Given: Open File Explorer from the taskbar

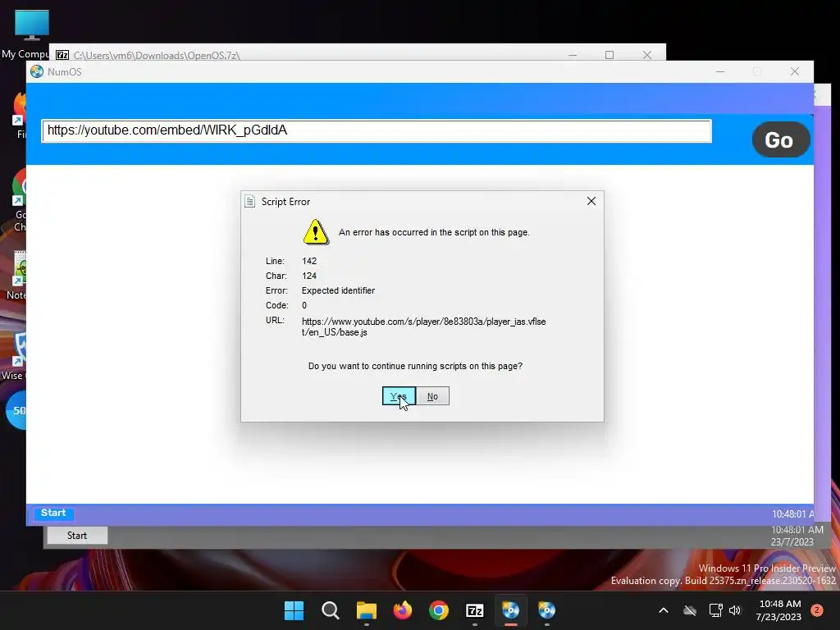Looking at the screenshot, I should (x=367, y=610).
